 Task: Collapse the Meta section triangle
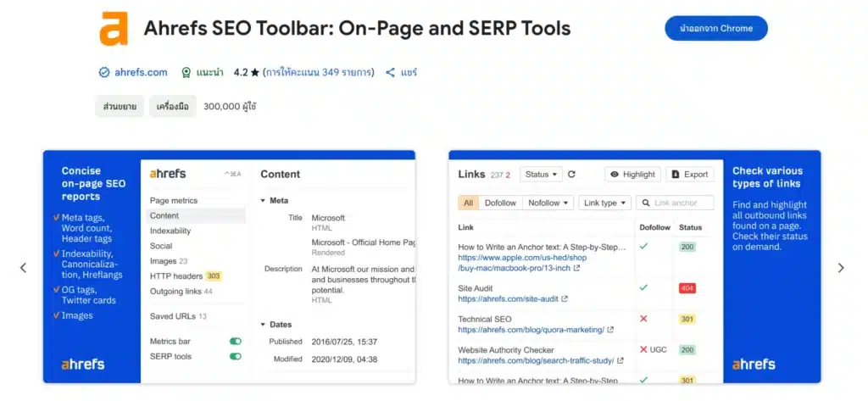263,201
